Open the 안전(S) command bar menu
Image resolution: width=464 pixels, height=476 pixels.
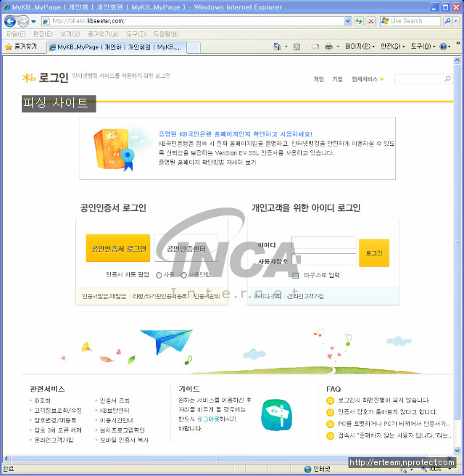click(x=392, y=46)
